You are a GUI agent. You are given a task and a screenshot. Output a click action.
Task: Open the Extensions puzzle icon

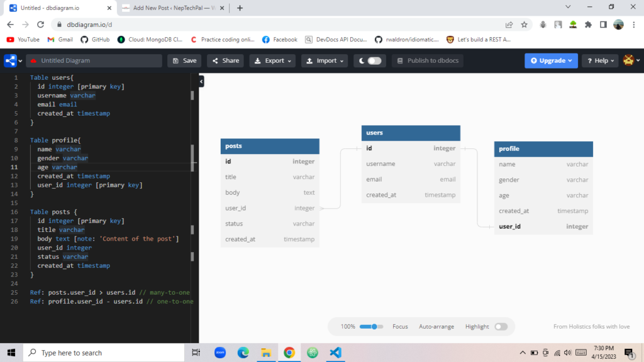click(x=588, y=25)
